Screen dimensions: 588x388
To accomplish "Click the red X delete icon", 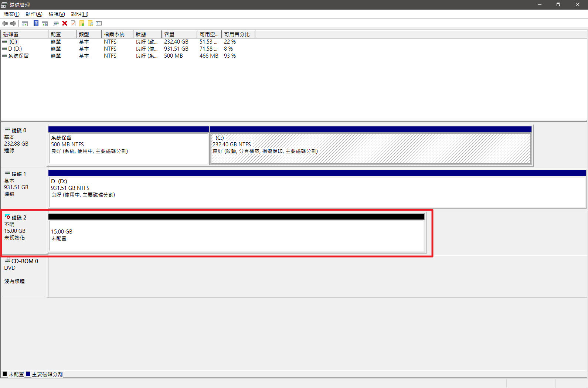I will coord(65,24).
